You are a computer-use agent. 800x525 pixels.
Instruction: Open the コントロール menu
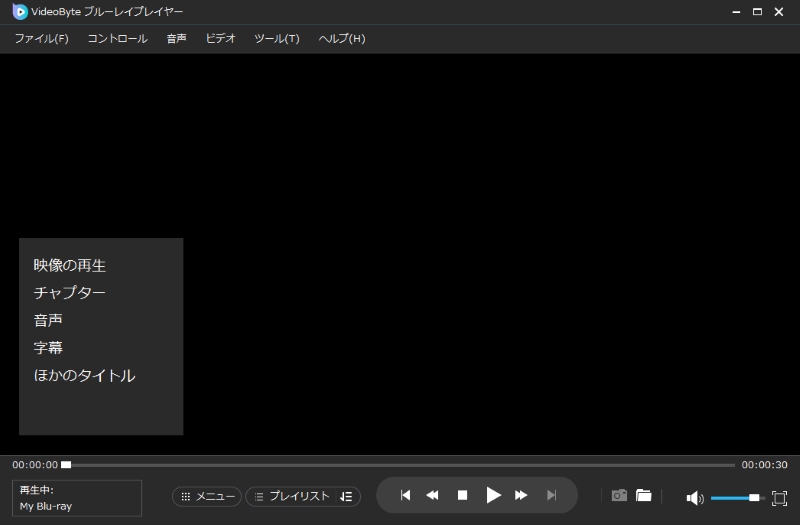pos(117,39)
